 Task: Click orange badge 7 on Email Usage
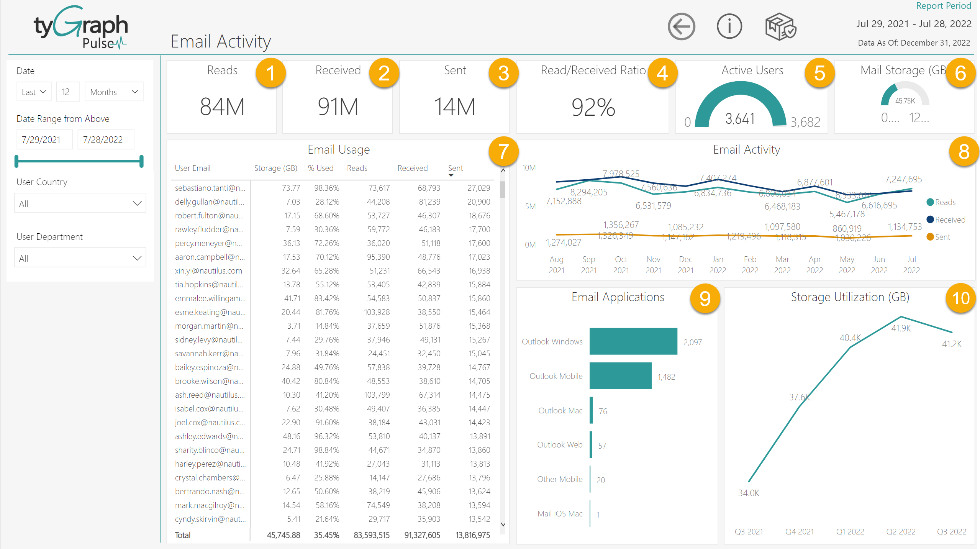click(x=503, y=152)
